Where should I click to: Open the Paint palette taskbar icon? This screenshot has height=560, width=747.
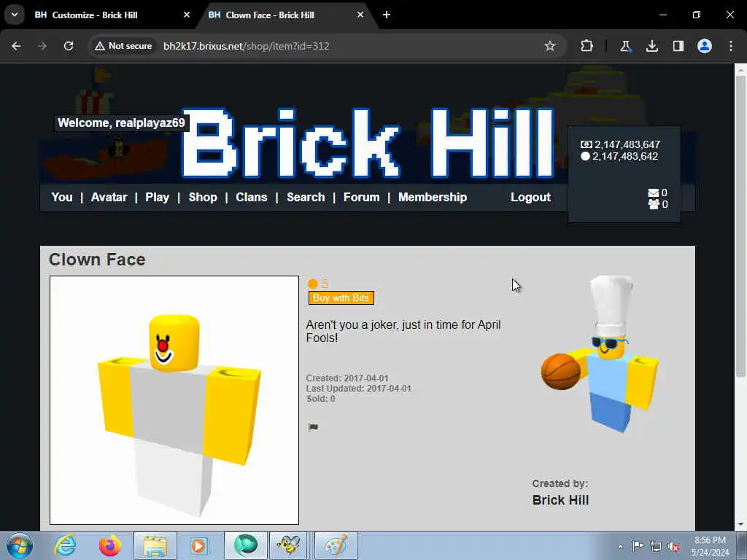[336, 545]
